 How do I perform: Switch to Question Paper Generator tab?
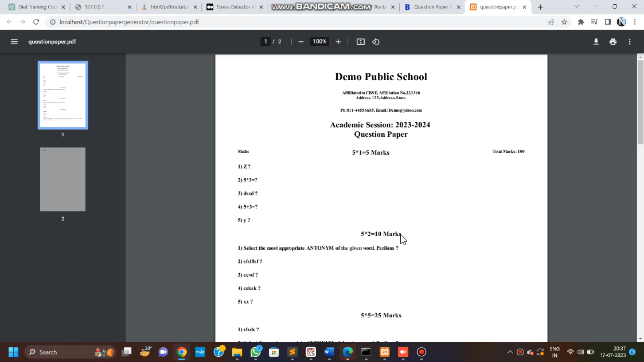pyautogui.click(x=432, y=7)
